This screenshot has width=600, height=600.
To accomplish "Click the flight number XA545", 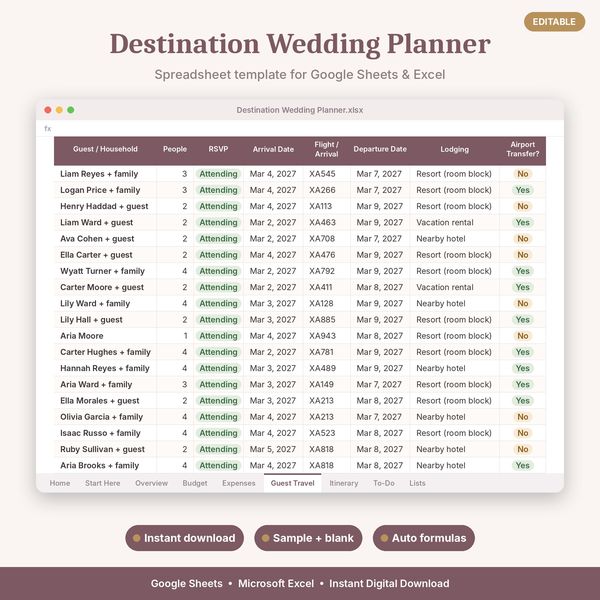I will (x=322, y=174).
